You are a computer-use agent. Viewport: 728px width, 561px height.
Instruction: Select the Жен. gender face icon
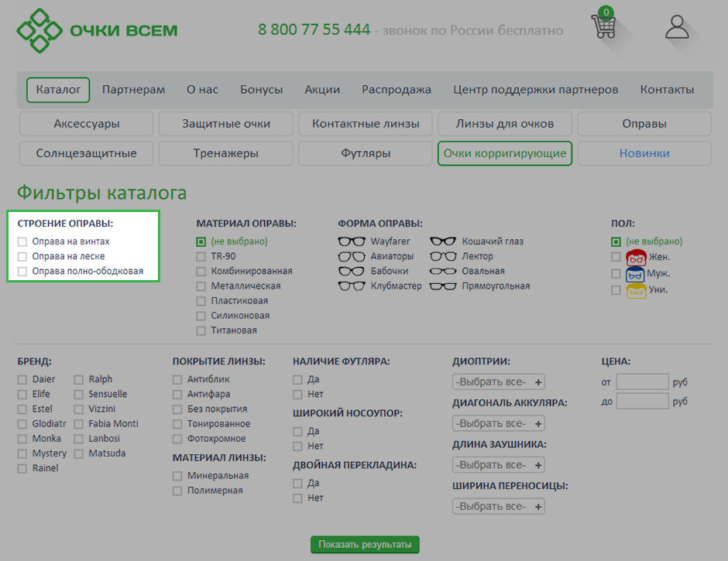tap(636, 258)
